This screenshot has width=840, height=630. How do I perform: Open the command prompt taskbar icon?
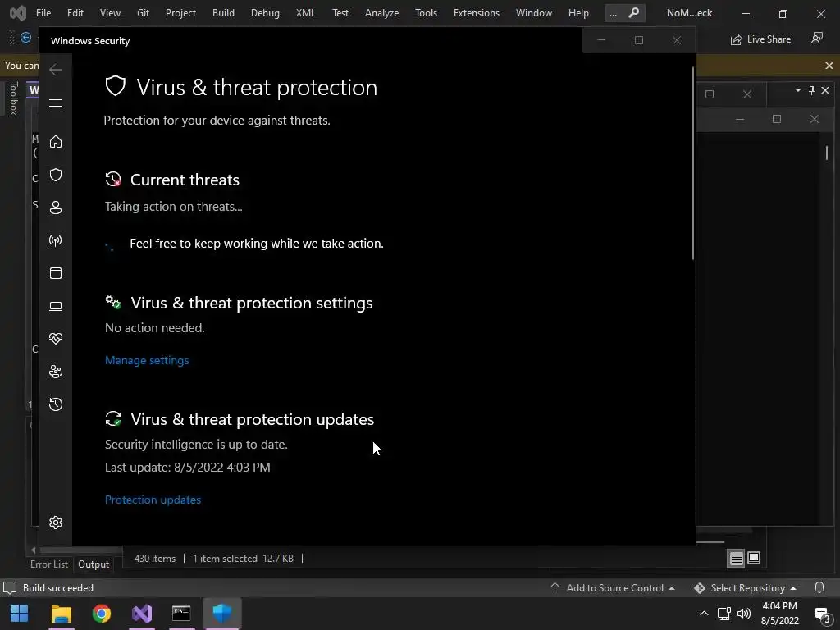click(181, 614)
